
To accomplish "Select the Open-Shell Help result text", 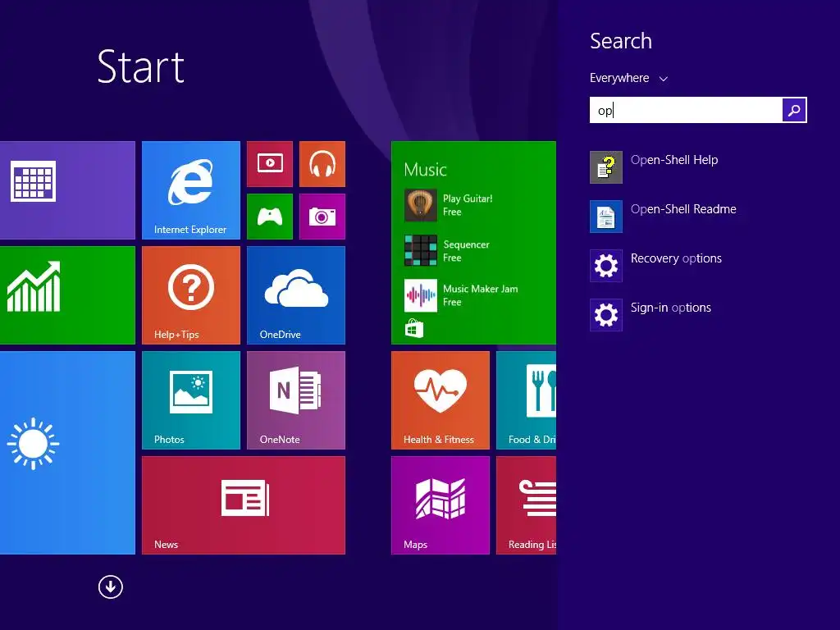I will pyautogui.click(x=674, y=160).
